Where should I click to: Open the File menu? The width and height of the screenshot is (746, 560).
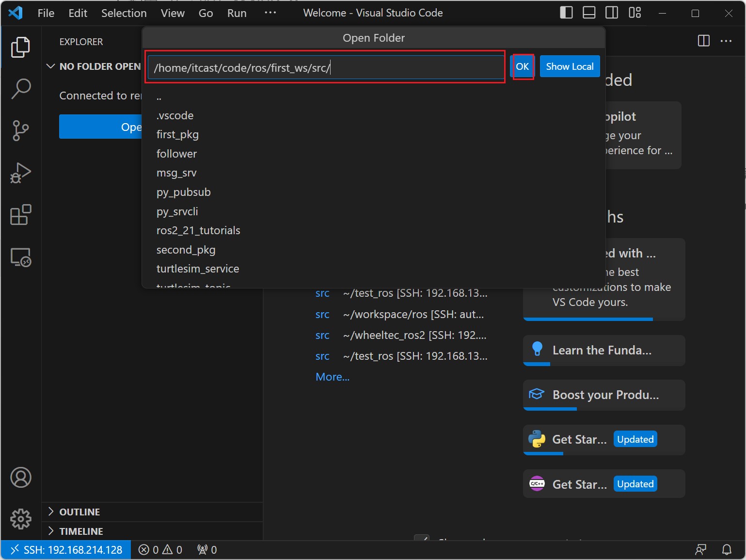pos(46,13)
